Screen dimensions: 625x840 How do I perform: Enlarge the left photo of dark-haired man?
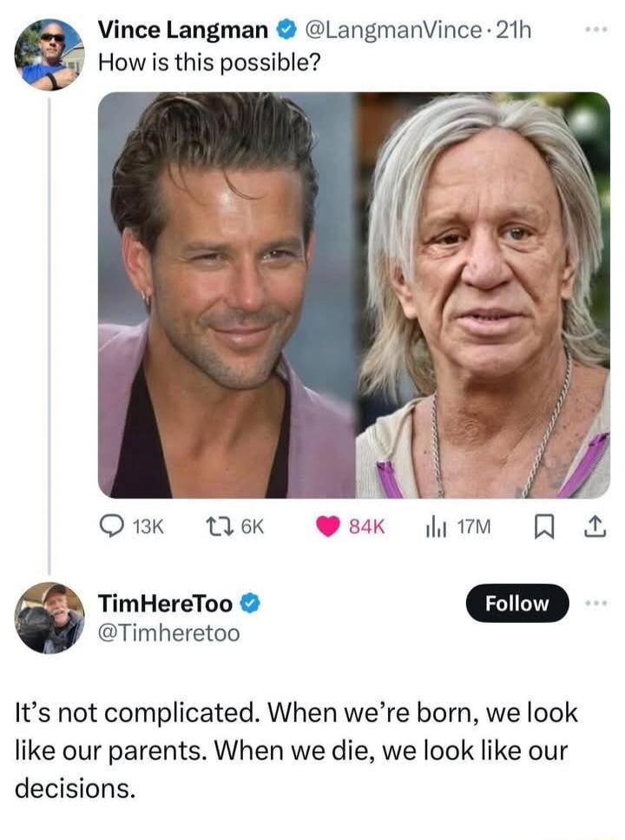coord(227,295)
